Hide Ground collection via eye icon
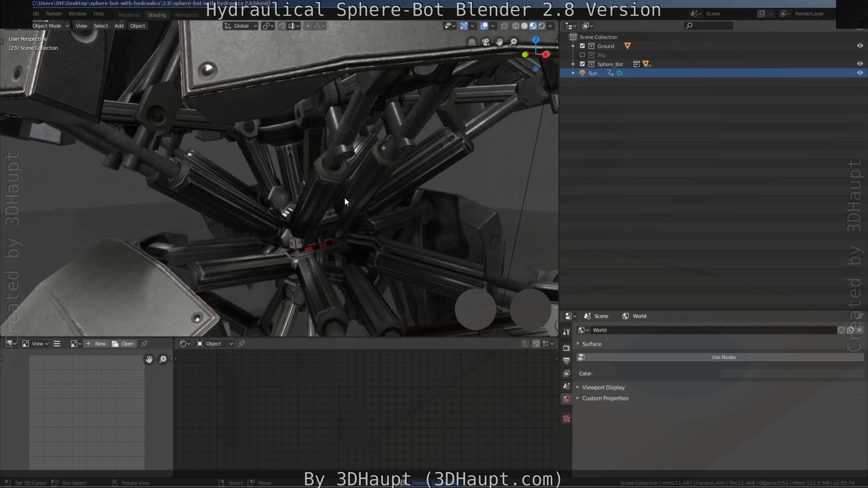The width and height of the screenshot is (868, 488). pyautogui.click(x=860, y=46)
